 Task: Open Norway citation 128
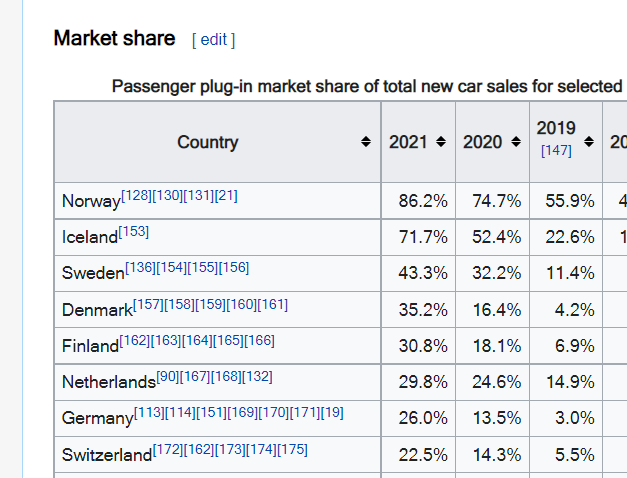click(136, 196)
